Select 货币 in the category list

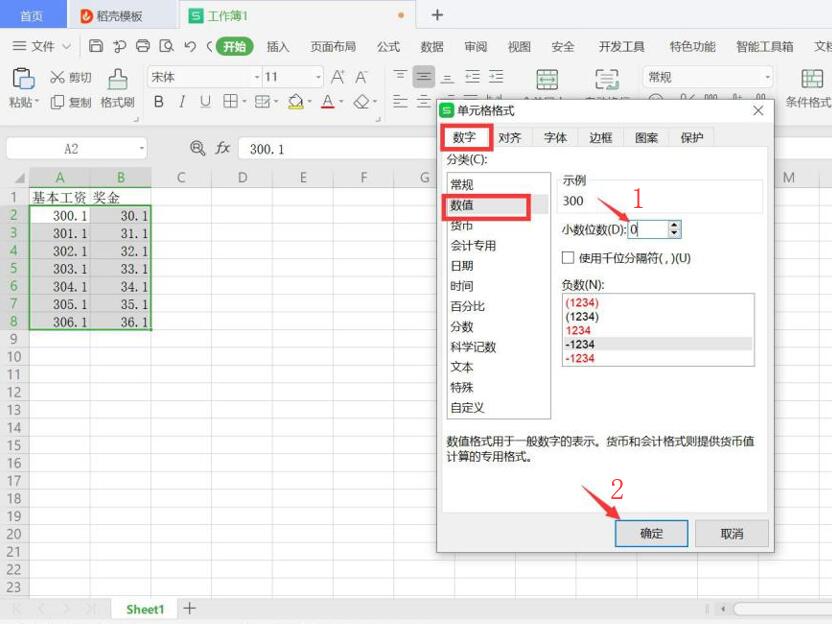pos(462,226)
